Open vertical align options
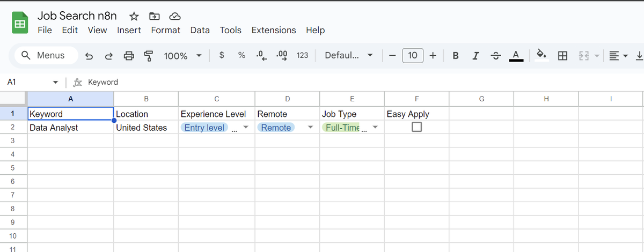 (639, 55)
